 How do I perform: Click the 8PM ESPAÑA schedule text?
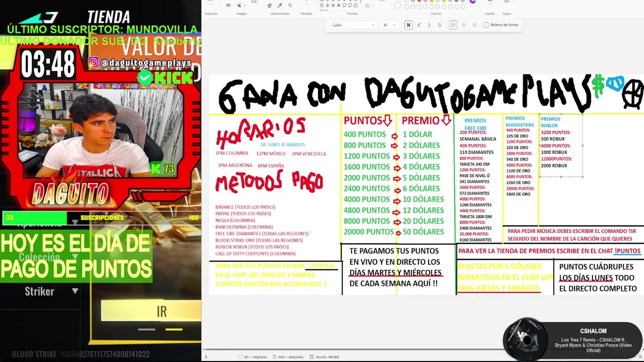[x=271, y=165]
